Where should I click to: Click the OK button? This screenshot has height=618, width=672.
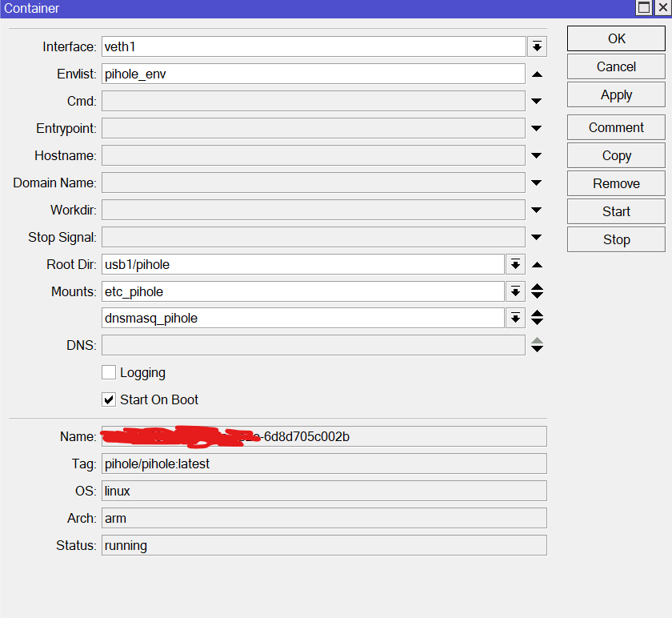click(x=616, y=38)
